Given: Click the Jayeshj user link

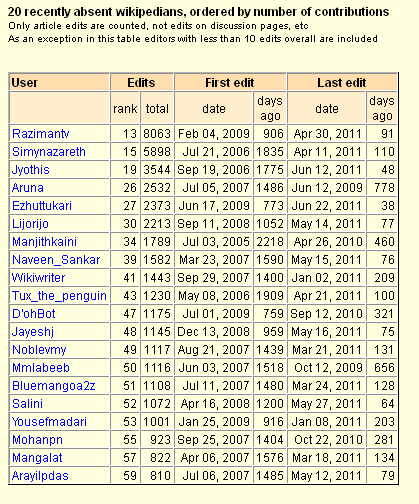Looking at the screenshot, I should tap(33, 332).
